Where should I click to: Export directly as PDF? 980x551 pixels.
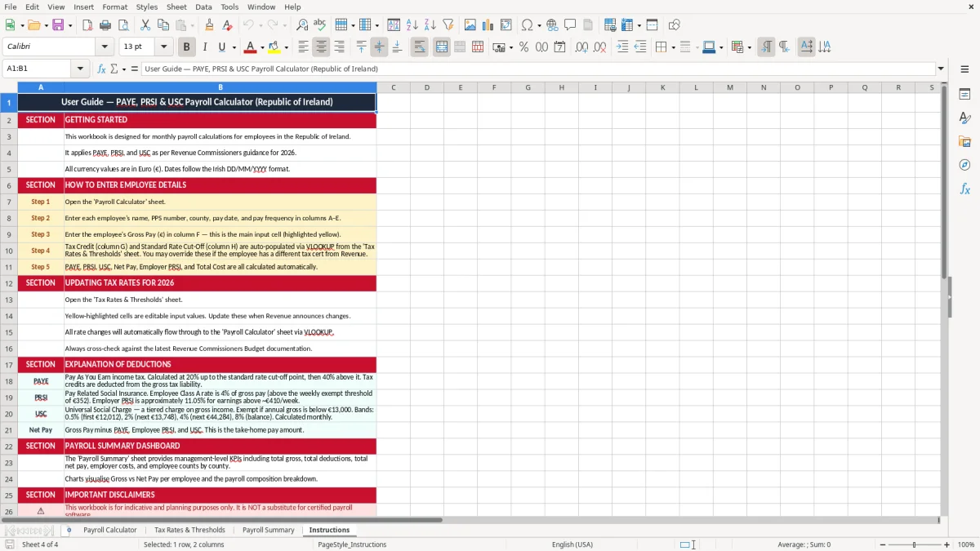point(87,25)
